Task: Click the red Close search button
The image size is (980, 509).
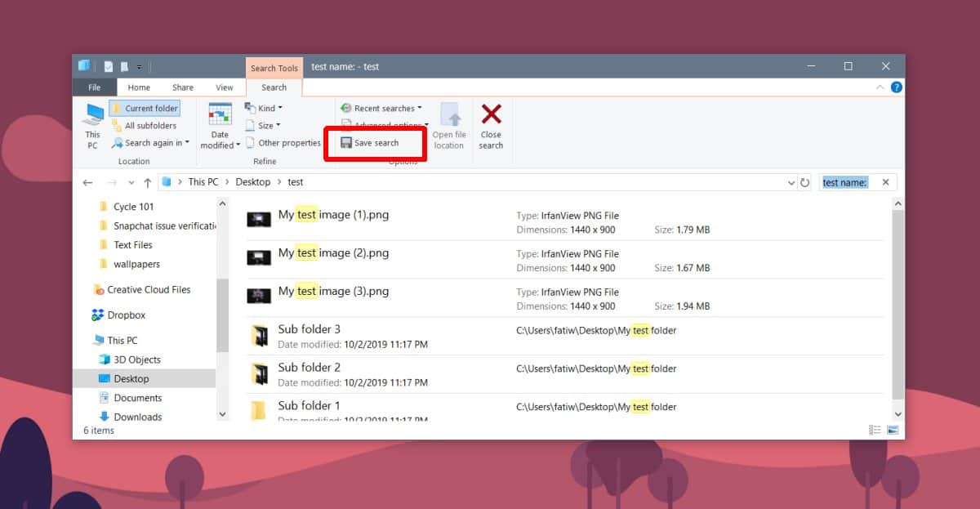Action: tap(491, 126)
